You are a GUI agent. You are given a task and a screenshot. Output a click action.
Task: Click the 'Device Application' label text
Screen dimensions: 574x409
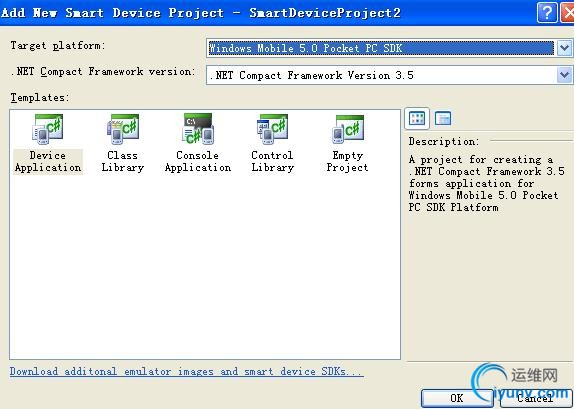[48, 161]
